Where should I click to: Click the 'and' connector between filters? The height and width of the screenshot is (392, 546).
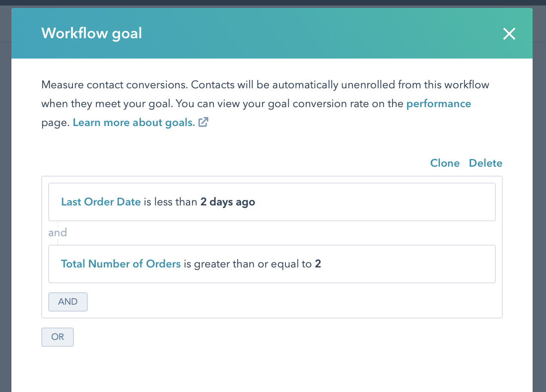58,233
